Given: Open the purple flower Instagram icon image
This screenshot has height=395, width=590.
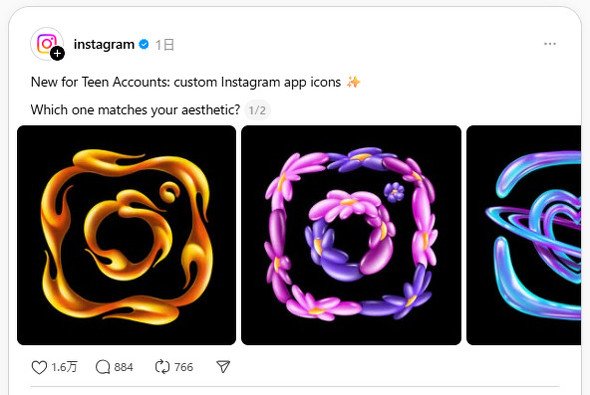Looking at the screenshot, I should pyautogui.click(x=351, y=235).
